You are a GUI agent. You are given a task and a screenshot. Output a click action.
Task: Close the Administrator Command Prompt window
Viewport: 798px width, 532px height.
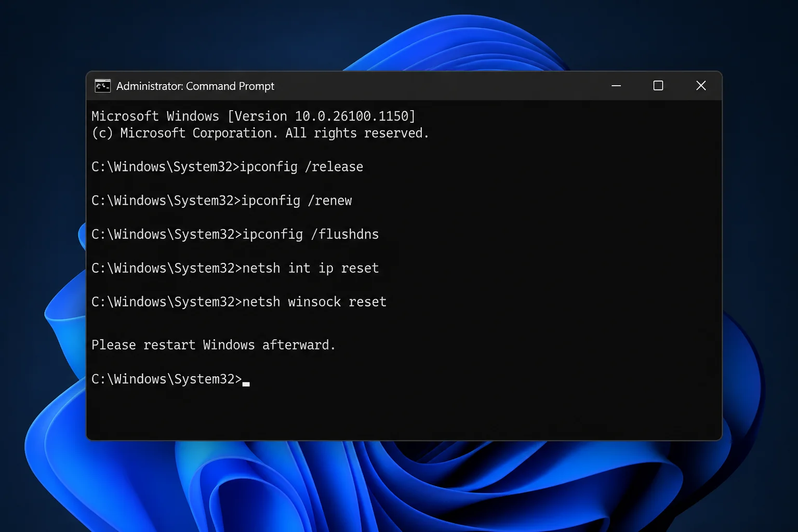701,86
